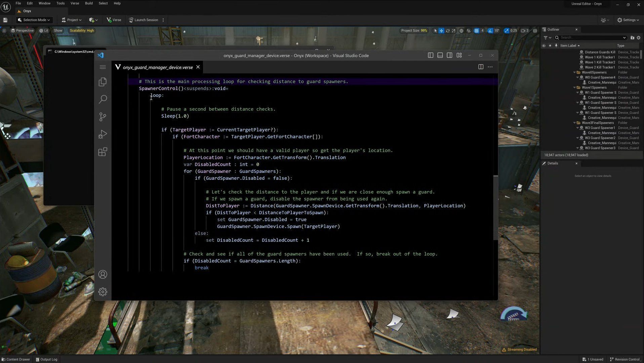Open Run and Debug panel in VS Code

pyautogui.click(x=103, y=134)
